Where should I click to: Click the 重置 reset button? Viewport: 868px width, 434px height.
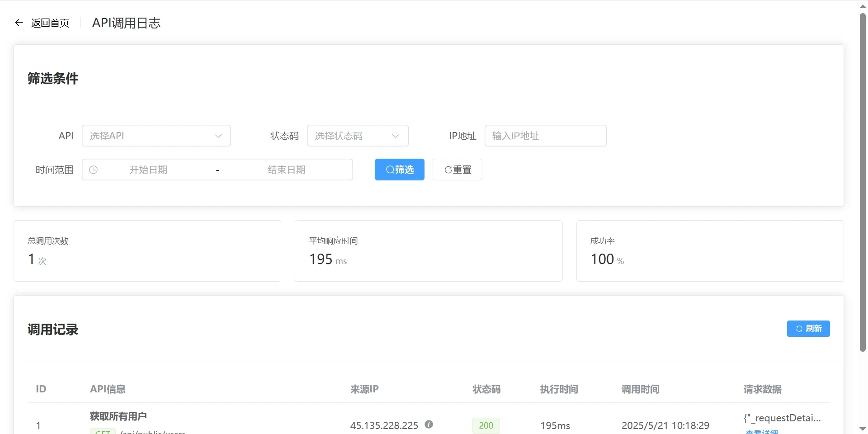pos(458,170)
